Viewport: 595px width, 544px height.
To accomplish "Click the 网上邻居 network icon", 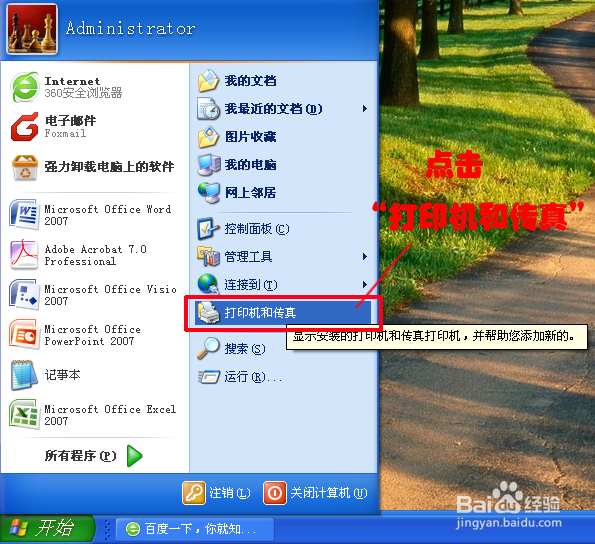I will click(x=208, y=193).
